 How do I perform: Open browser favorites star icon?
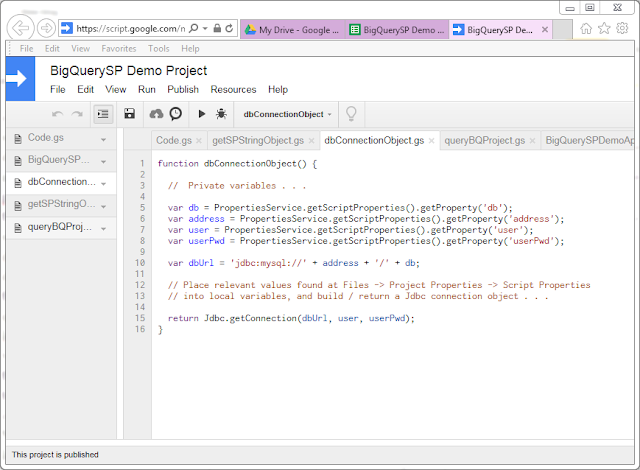coord(604,29)
